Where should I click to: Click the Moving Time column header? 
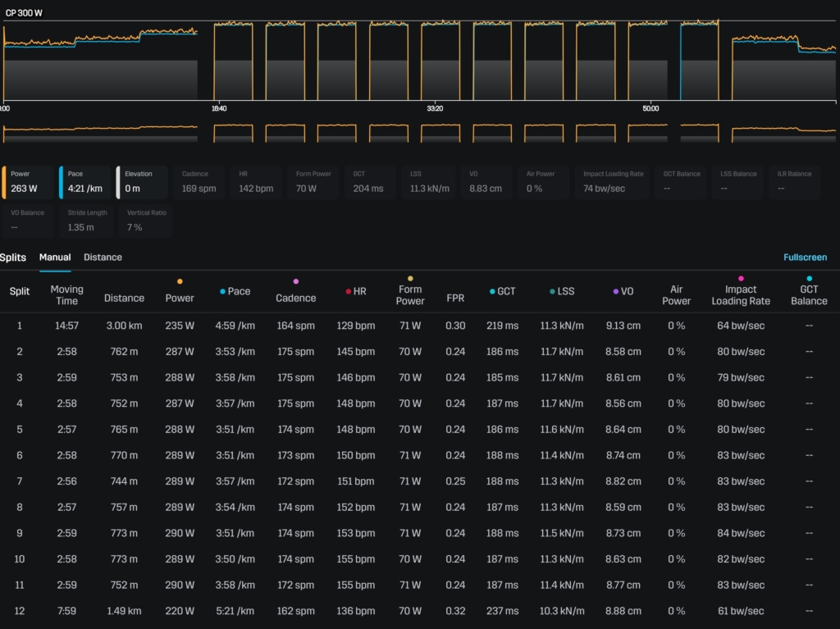click(67, 295)
